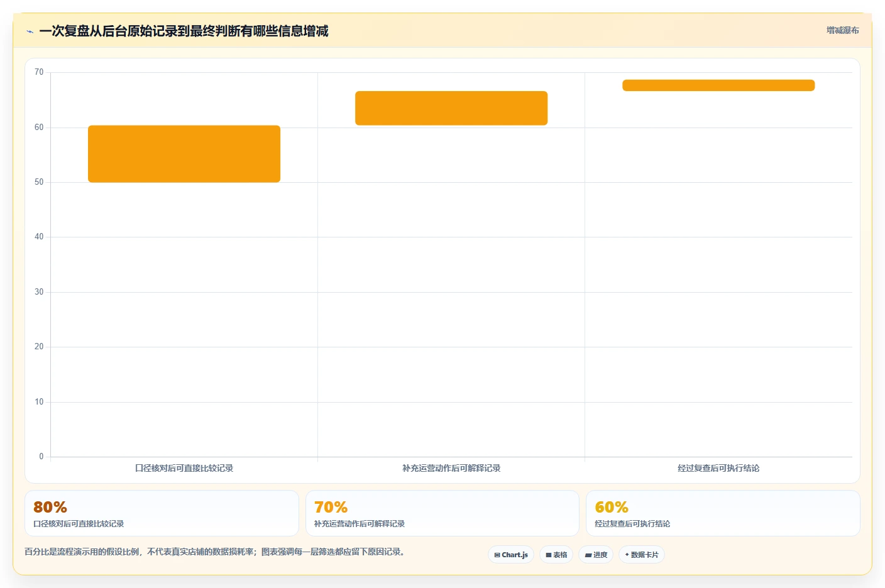Viewport: 885px width, 588px height.
Task: Open the 70% data card
Action: click(442, 513)
